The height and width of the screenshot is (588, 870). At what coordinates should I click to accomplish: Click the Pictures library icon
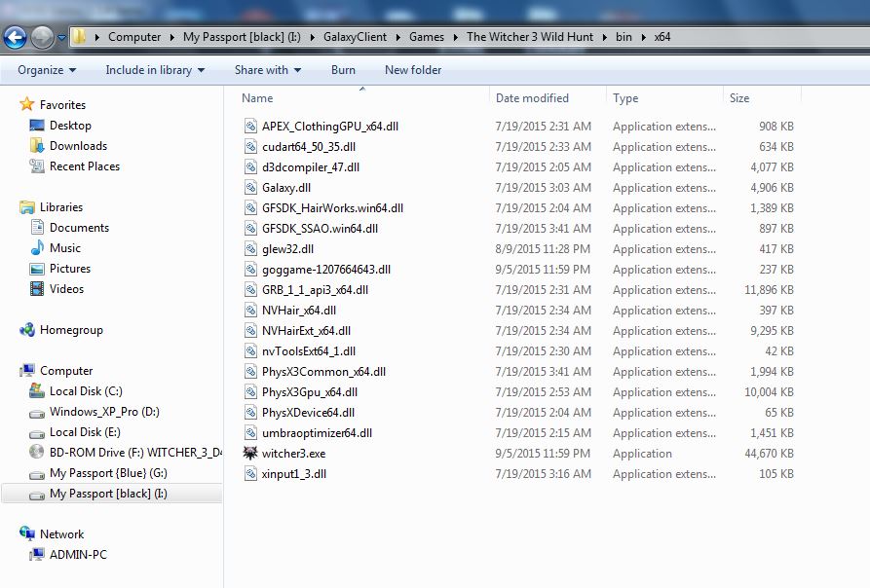pos(37,269)
